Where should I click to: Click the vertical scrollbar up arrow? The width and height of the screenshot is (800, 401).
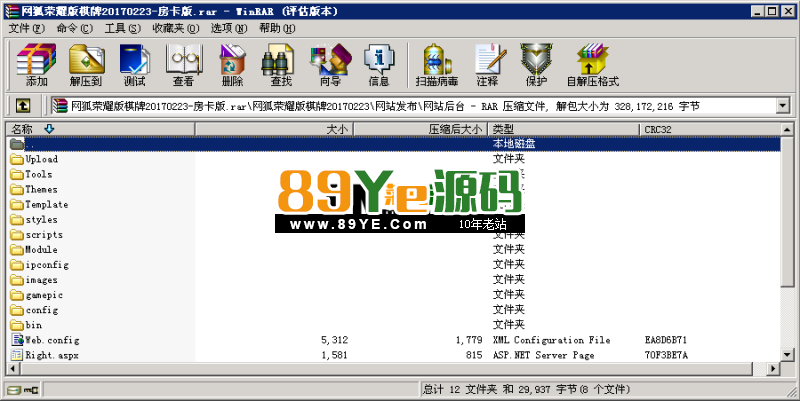click(x=787, y=129)
